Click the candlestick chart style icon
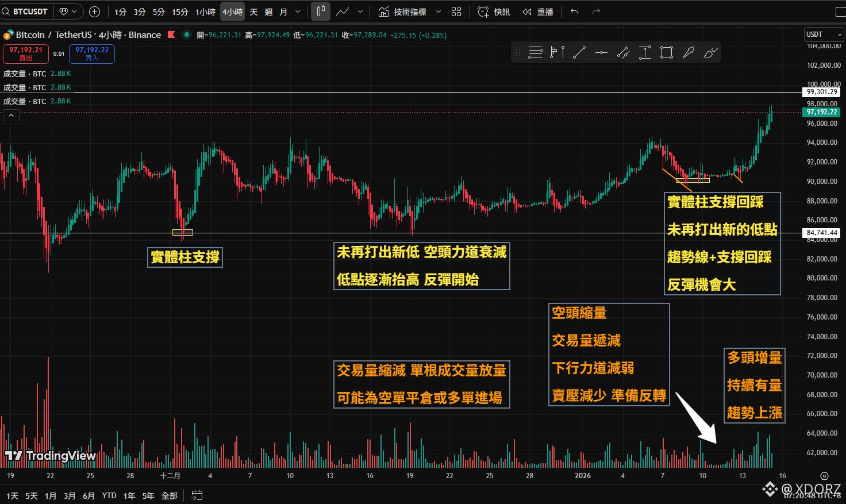 (321, 11)
